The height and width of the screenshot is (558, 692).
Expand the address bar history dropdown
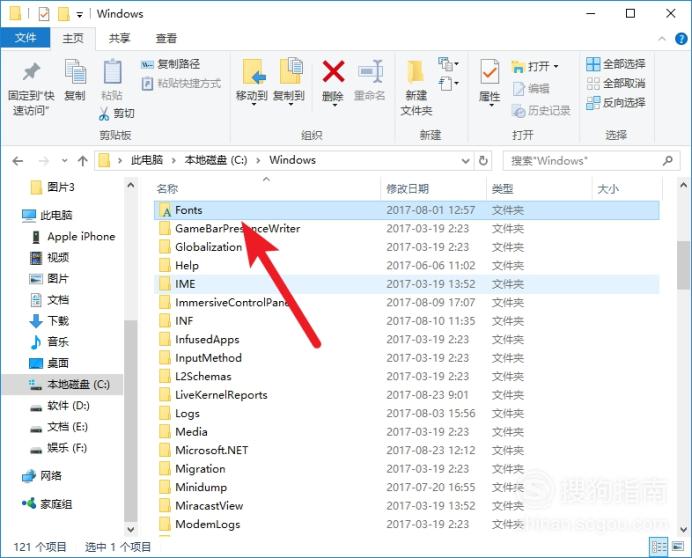pos(465,161)
